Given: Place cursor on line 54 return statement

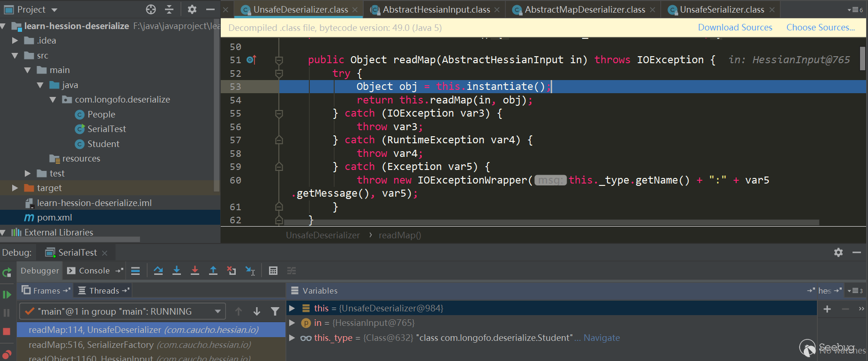Looking at the screenshot, I should 444,100.
